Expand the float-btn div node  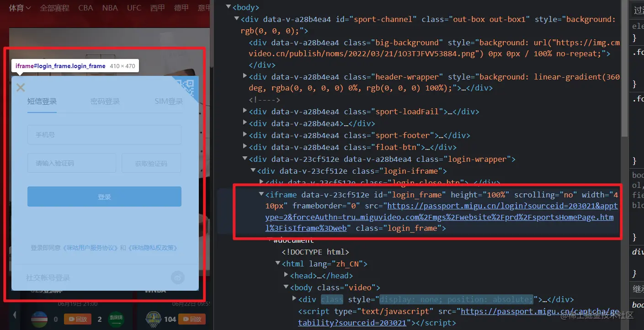pyautogui.click(x=245, y=146)
